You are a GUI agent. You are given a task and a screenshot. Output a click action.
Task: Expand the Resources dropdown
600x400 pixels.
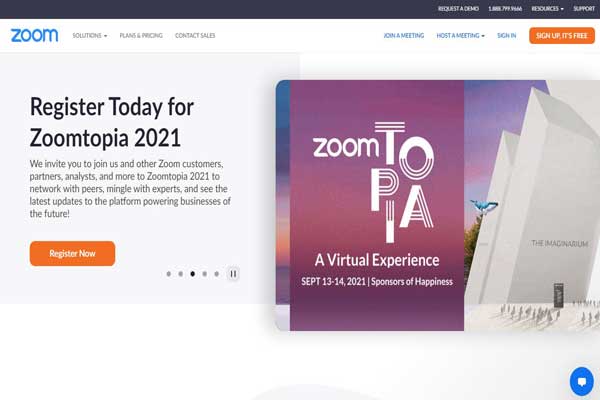point(547,8)
